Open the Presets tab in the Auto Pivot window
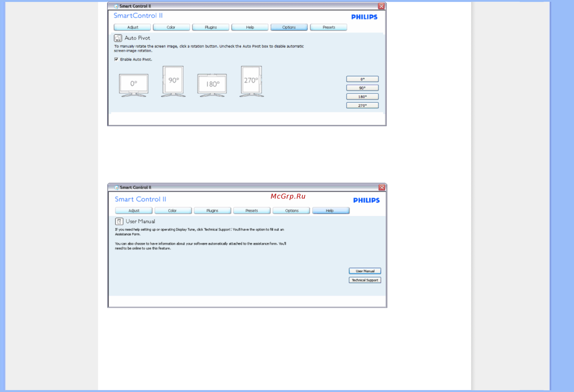 pos(329,27)
